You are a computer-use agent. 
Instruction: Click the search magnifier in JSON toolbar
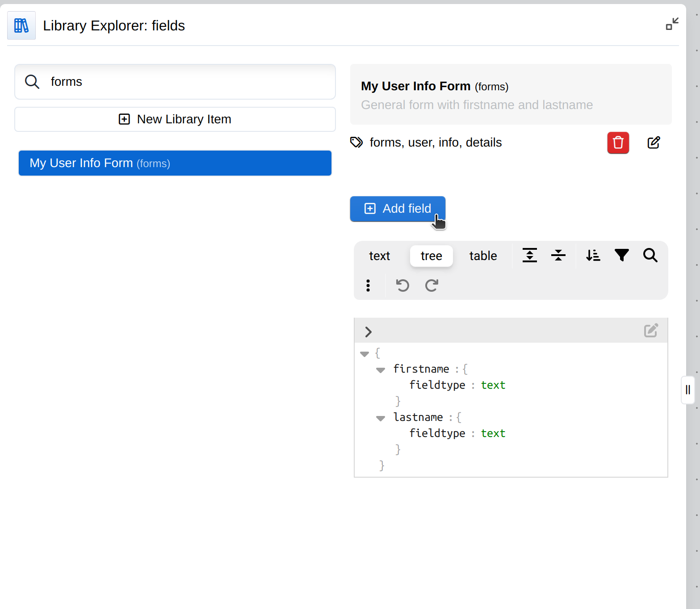650,256
